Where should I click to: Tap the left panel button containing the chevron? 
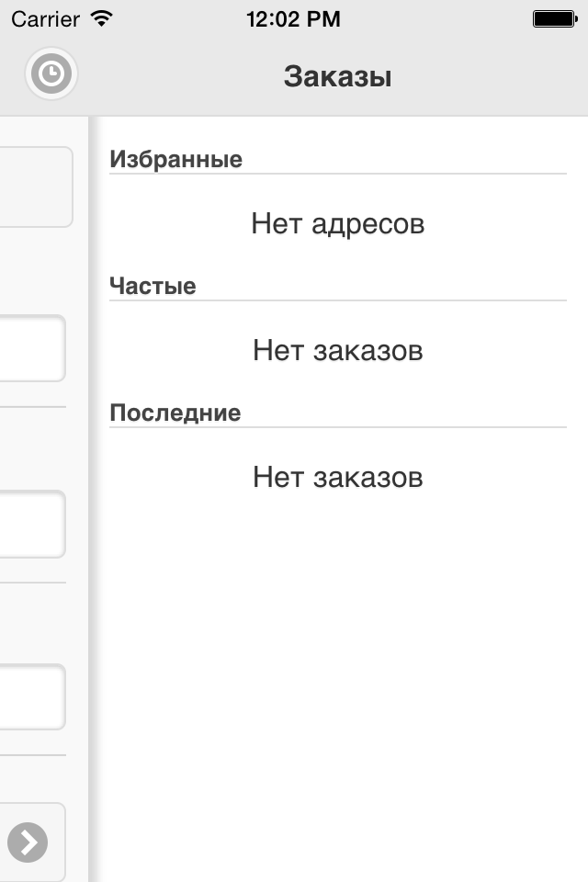(x=33, y=842)
